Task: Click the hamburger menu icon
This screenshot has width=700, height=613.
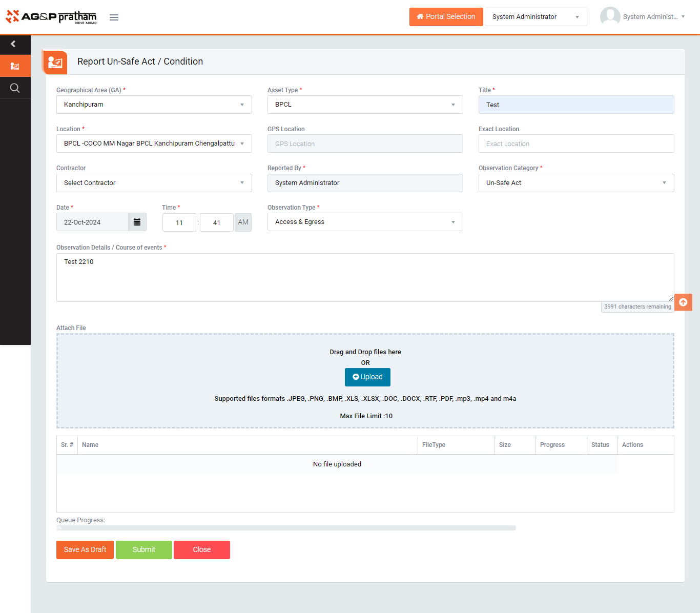Action: [x=114, y=17]
